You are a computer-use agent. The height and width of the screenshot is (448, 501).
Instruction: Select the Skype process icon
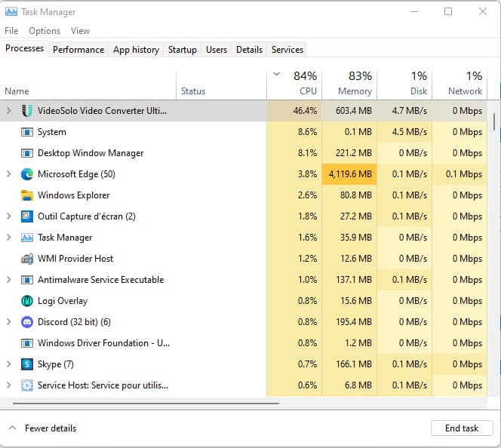click(x=27, y=364)
